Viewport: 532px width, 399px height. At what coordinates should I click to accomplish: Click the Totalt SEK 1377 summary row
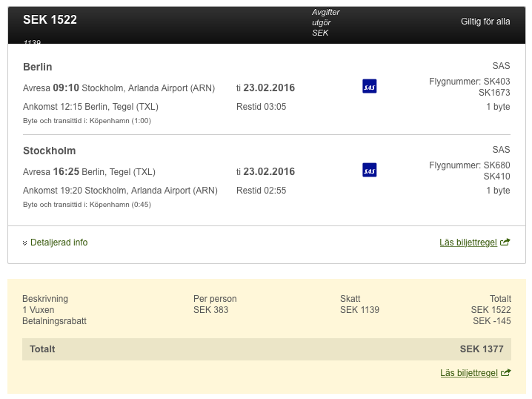(x=266, y=349)
